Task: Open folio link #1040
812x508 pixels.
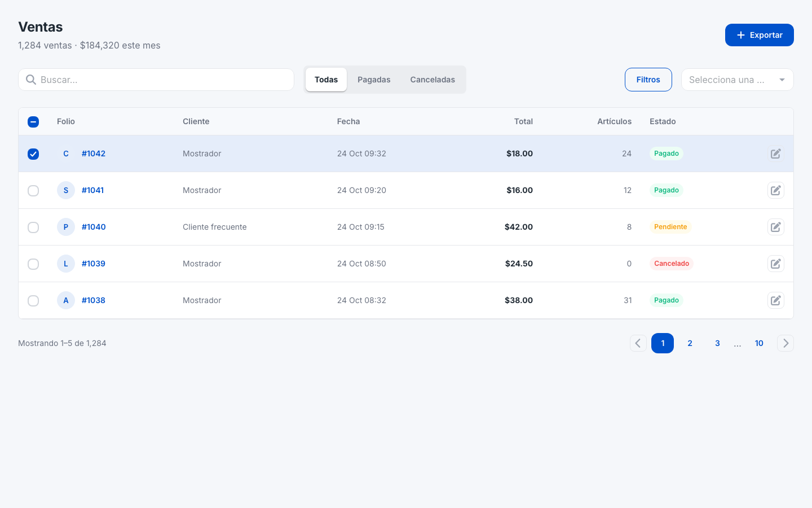Action: point(94,227)
